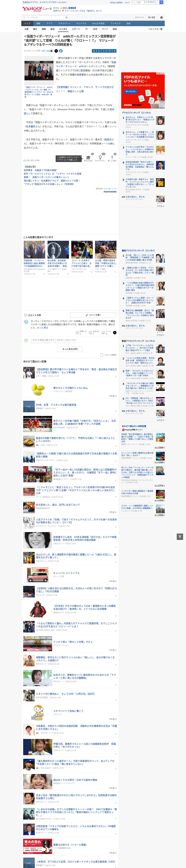Open the エキスパート tab
This screenshot has width=186, height=868.
[64, 24]
